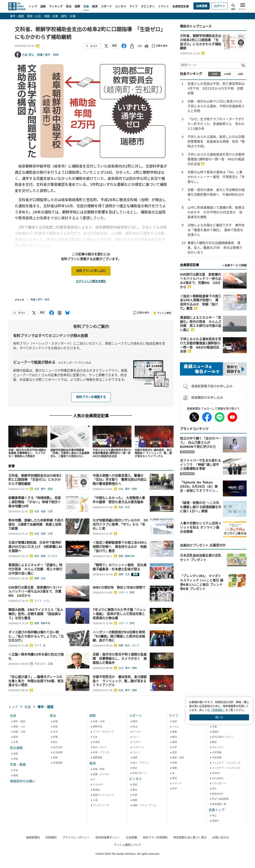Viewport: 255px width, 868px height.
Task: Follow Sankei on Facebook in the sidebar
Action: (207, 417)
